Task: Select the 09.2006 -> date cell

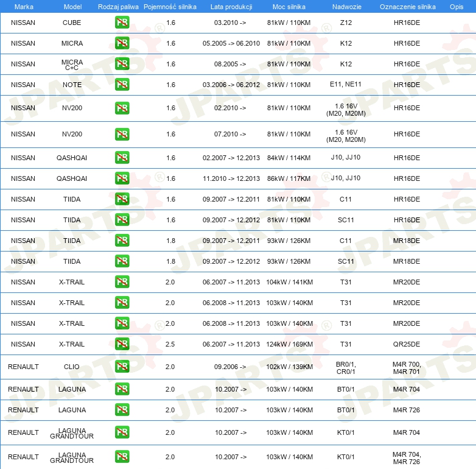Action: [x=230, y=367]
